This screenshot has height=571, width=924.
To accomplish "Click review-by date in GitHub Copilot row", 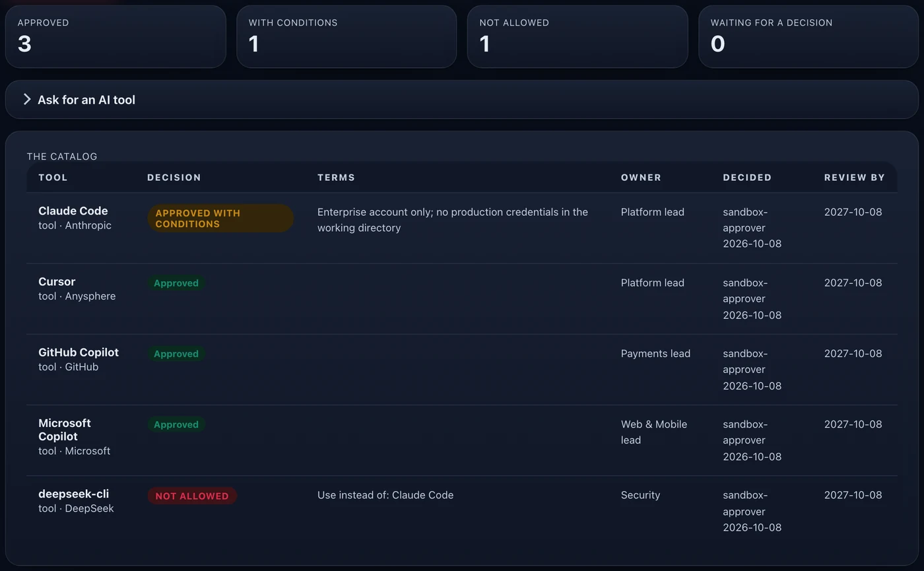I will tap(853, 353).
